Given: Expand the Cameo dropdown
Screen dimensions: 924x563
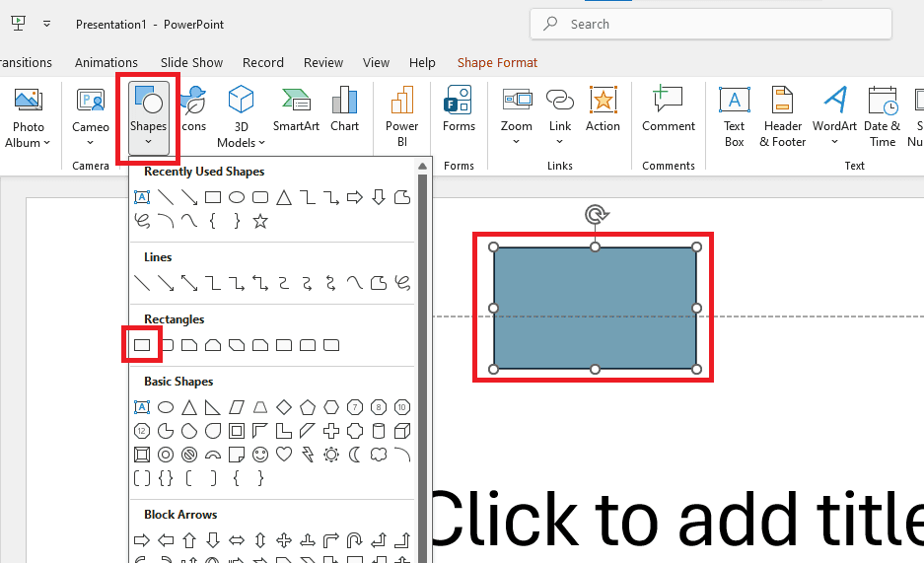Looking at the screenshot, I should [x=90, y=142].
